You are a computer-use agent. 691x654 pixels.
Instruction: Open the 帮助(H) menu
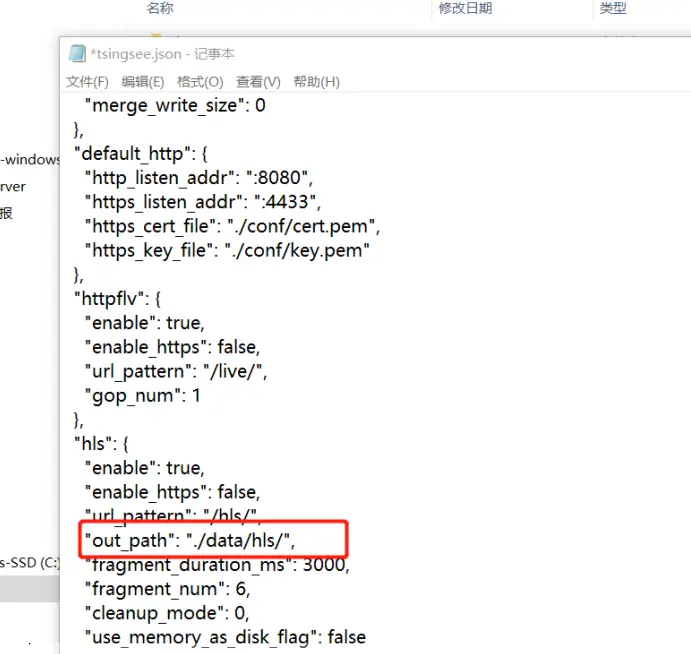point(316,82)
